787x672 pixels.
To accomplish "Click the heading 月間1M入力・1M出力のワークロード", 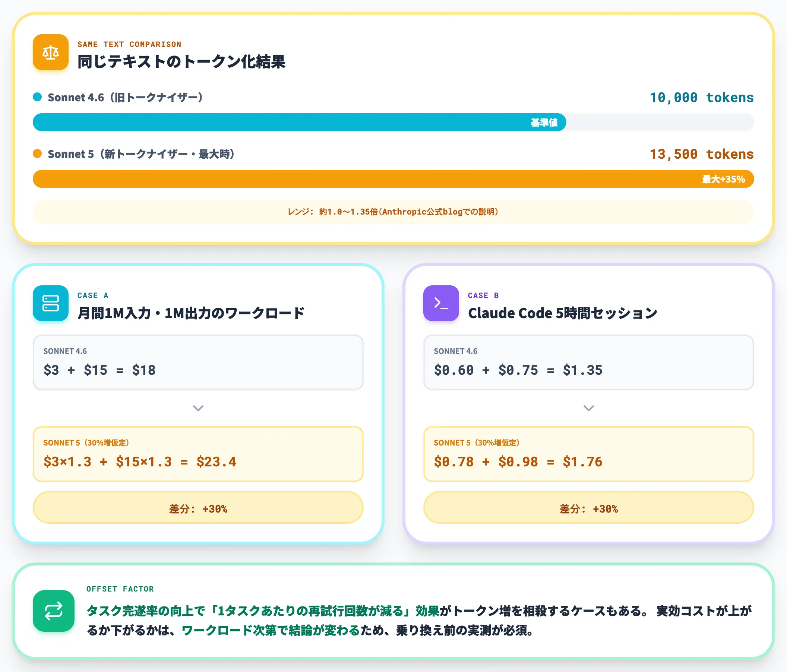I will [191, 313].
